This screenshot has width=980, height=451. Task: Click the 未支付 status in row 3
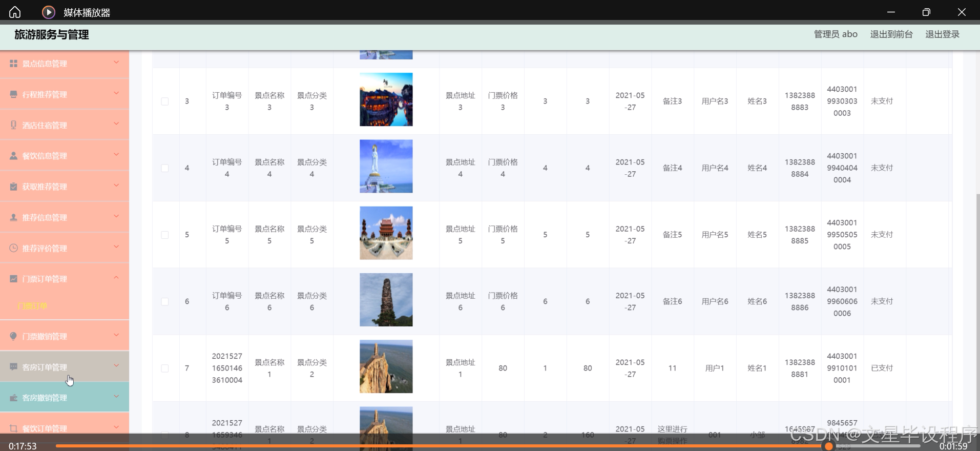tap(882, 101)
